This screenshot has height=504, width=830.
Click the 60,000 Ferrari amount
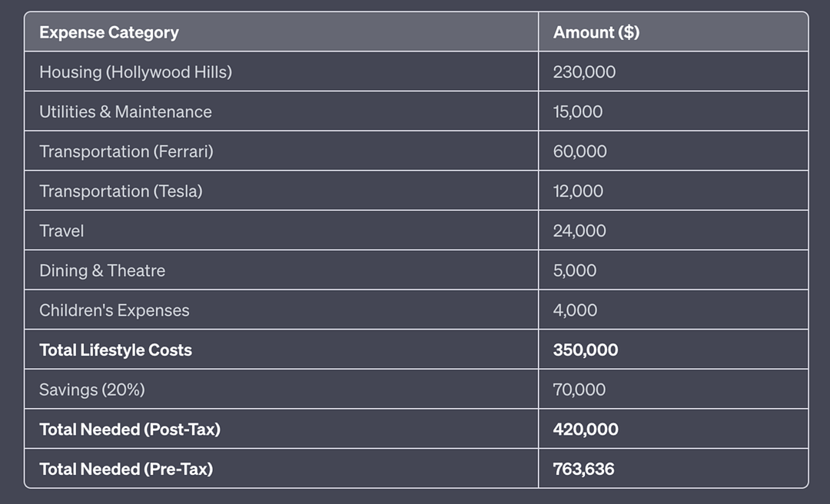(579, 152)
